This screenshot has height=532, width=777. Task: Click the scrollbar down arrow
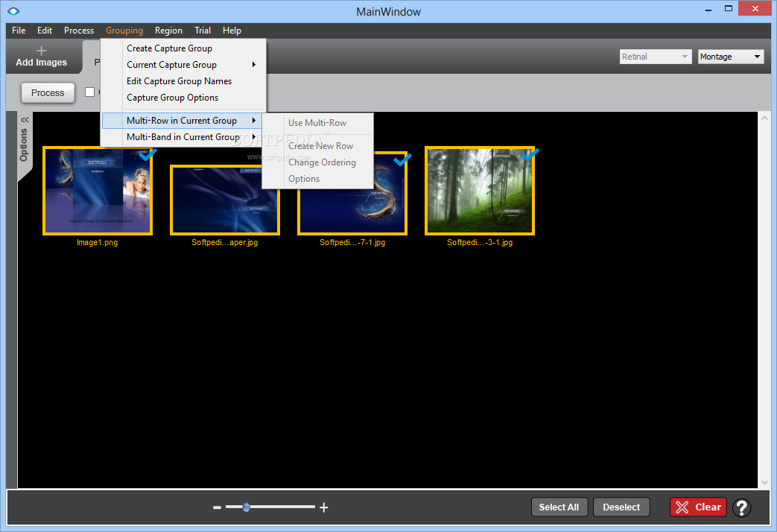(x=764, y=482)
